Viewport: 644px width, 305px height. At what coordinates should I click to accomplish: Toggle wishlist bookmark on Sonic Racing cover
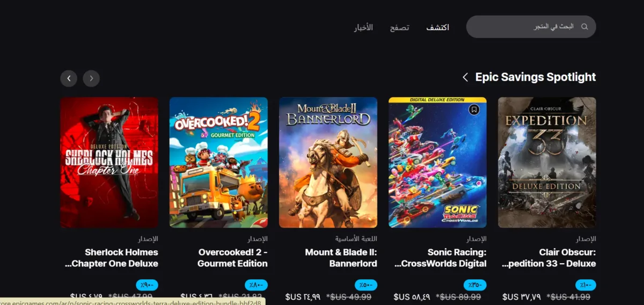point(473,110)
